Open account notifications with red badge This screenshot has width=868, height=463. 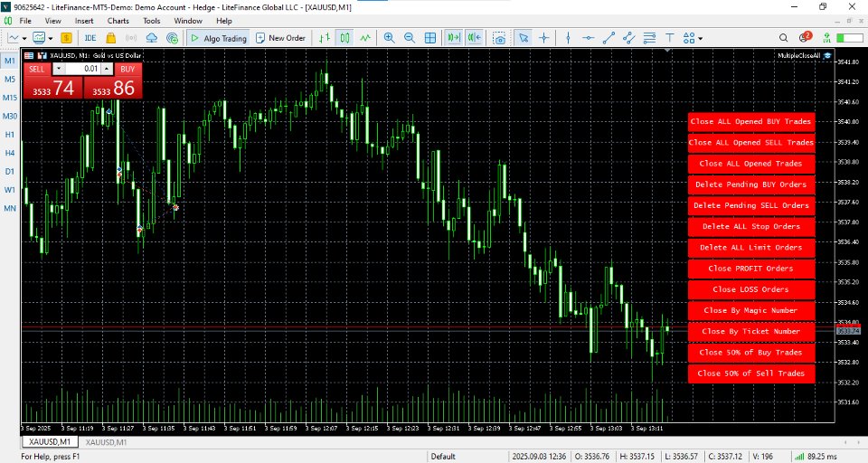point(805,37)
